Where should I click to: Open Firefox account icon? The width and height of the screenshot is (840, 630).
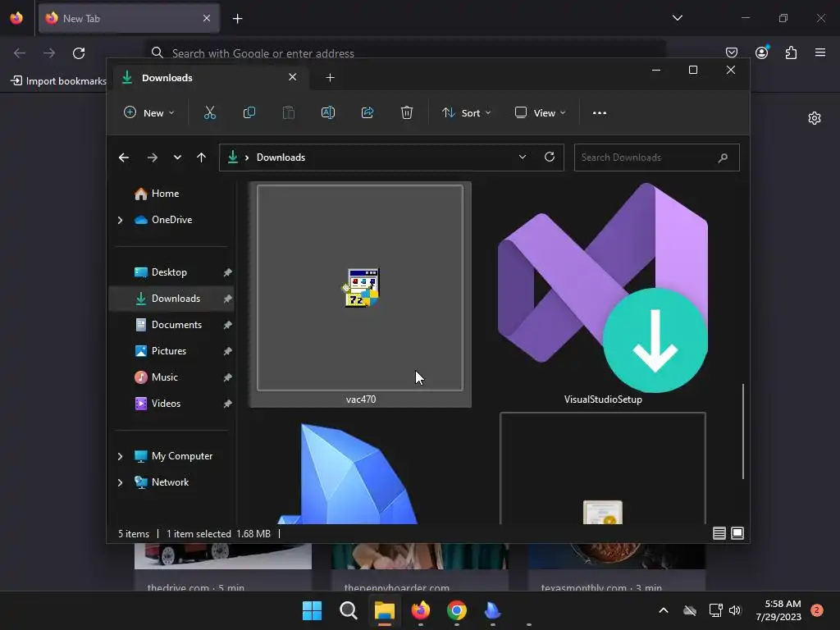[761, 52]
